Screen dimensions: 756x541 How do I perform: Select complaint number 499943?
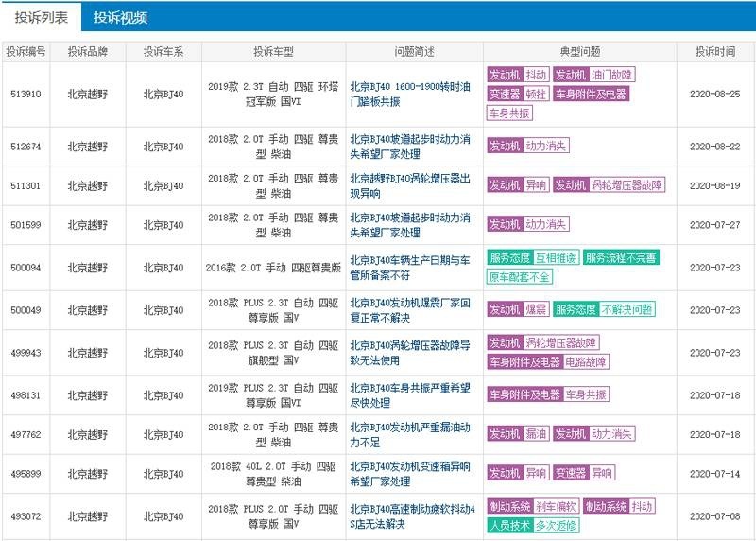tap(26, 353)
